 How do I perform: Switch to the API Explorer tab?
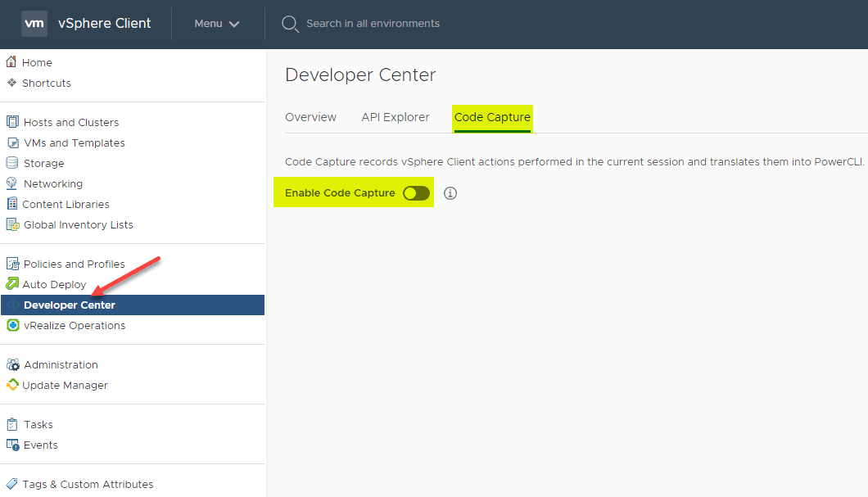click(x=396, y=117)
